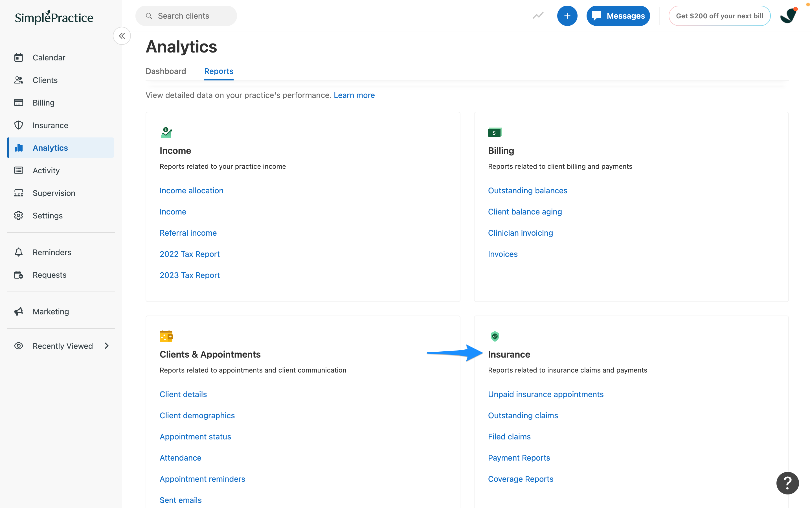Click the Settings gear icon

pos(18,215)
